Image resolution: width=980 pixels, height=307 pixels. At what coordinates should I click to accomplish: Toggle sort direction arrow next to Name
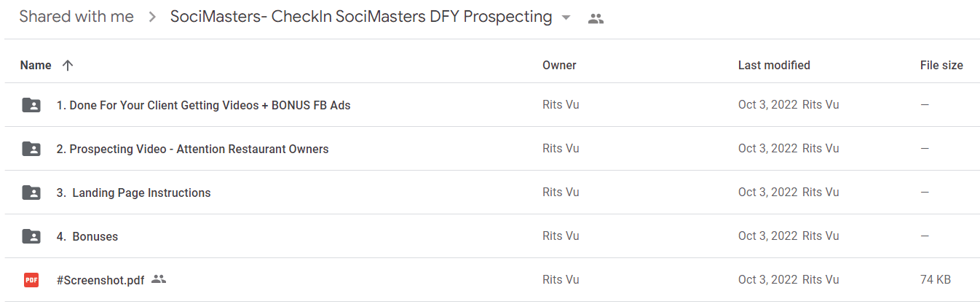click(68, 65)
